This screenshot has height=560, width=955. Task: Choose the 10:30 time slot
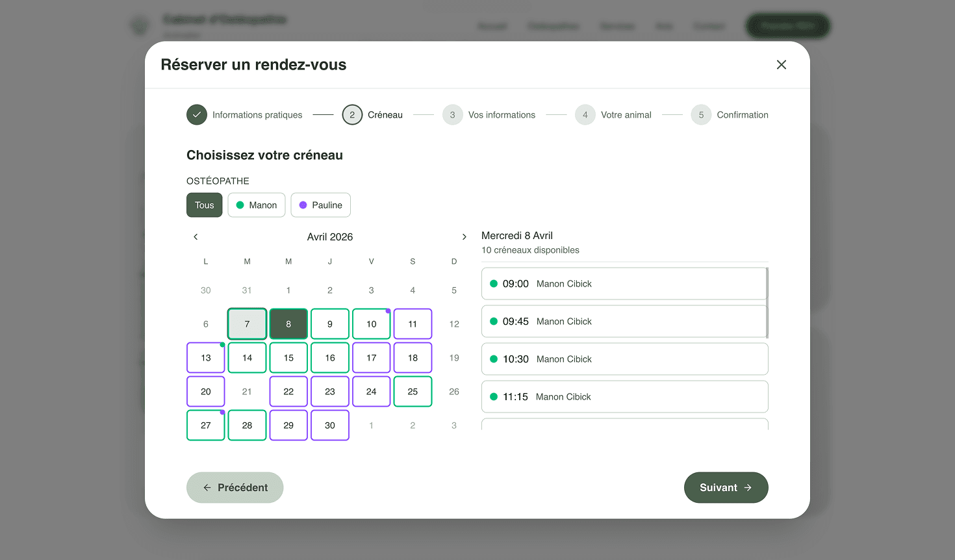click(625, 359)
